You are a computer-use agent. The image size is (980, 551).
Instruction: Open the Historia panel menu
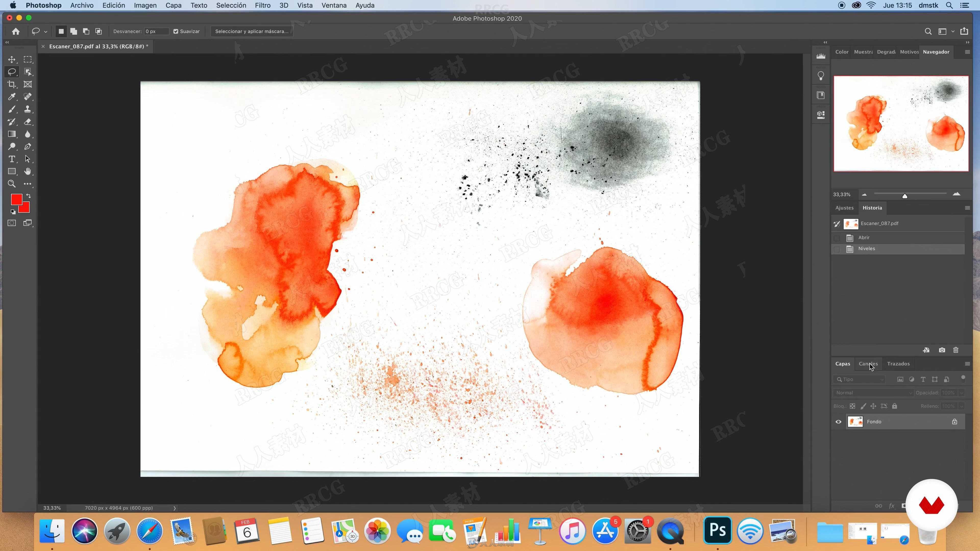[x=967, y=208]
